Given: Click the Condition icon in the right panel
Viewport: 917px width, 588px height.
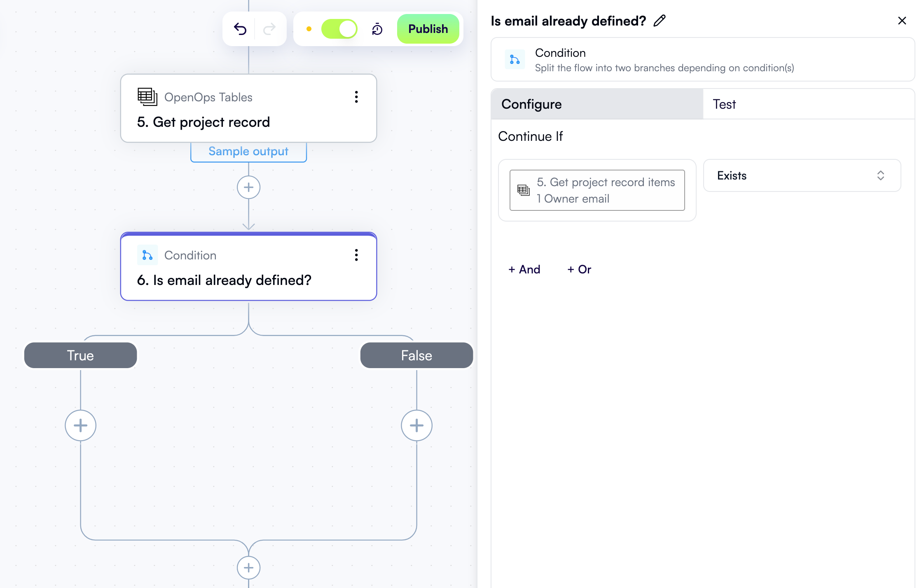Looking at the screenshot, I should pos(514,59).
